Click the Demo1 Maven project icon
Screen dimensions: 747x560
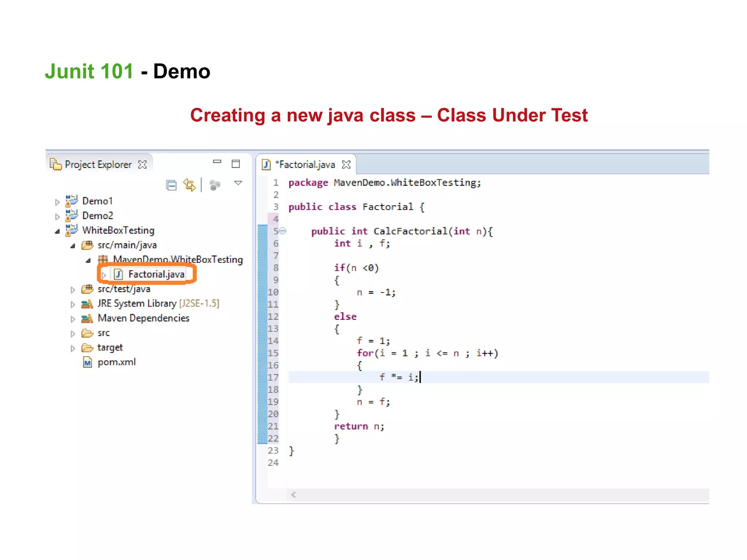point(71,201)
